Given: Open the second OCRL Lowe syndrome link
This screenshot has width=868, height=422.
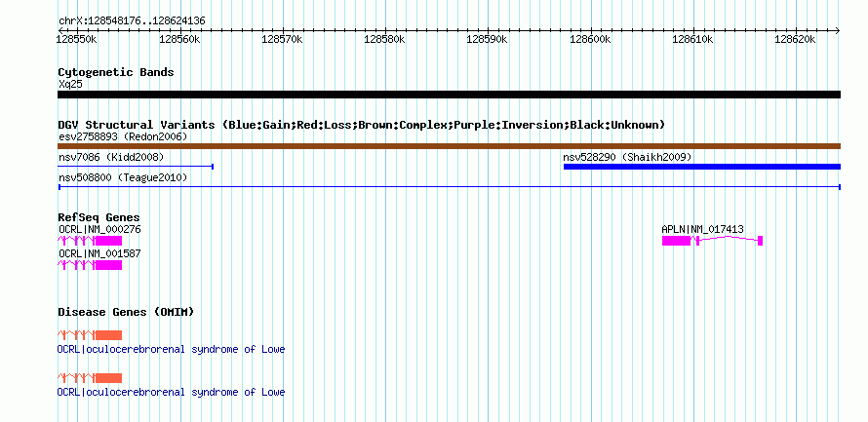Looking at the screenshot, I should point(171,392).
